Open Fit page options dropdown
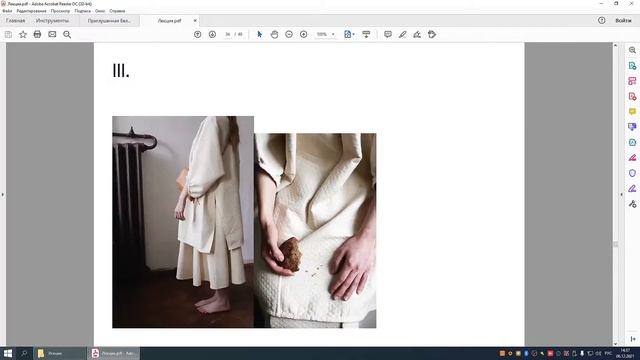Screen dimensions: 640x360 349,35
